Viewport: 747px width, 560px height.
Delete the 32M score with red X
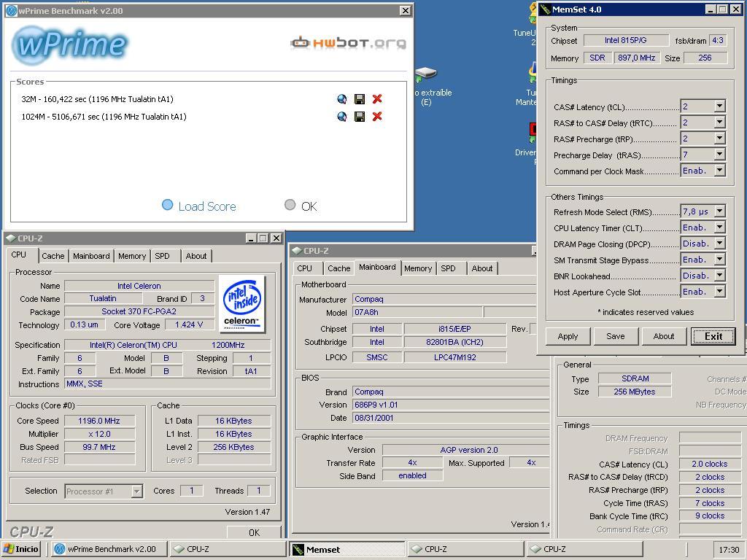377,99
